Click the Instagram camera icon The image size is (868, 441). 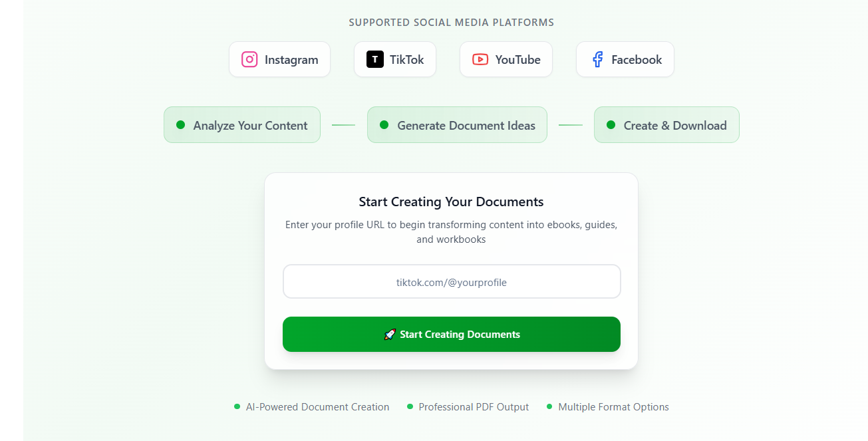pyautogui.click(x=249, y=59)
